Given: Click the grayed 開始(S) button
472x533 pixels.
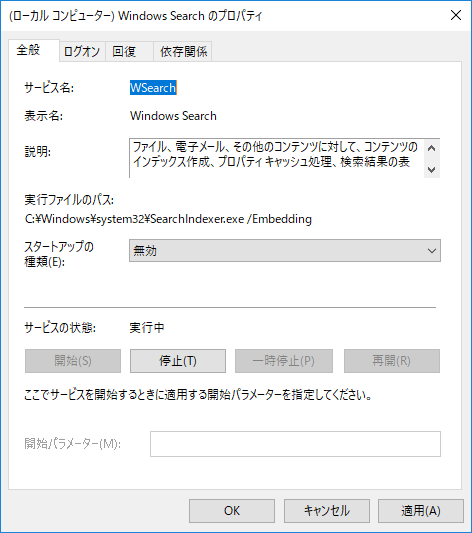Looking at the screenshot, I should [x=73, y=361].
